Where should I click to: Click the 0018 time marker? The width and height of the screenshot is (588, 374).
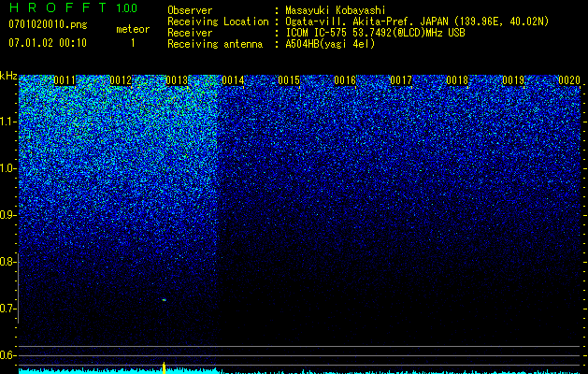point(457,80)
